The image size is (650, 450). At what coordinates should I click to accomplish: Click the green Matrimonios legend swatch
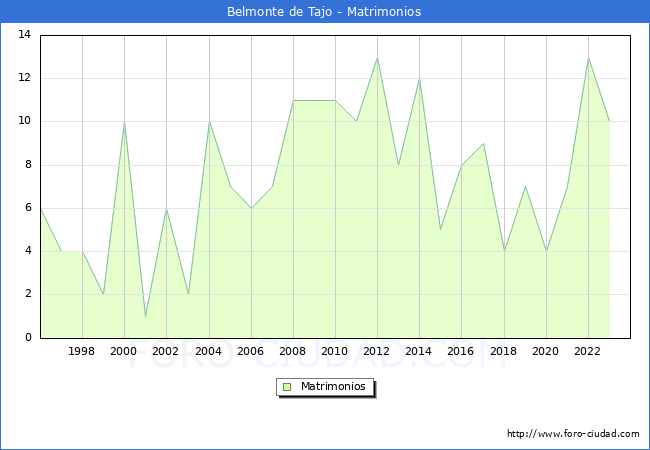pos(287,387)
